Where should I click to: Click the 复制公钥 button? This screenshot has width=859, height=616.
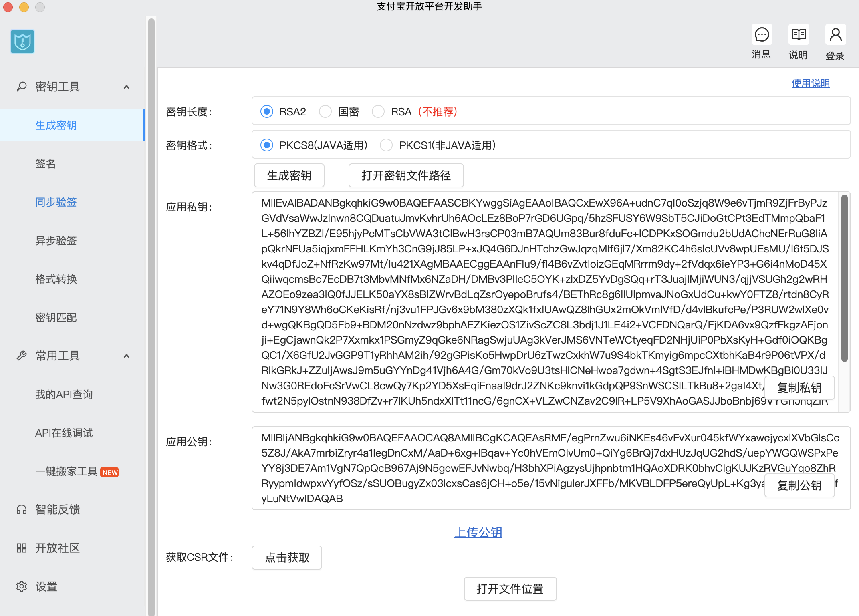click(800, 485)
